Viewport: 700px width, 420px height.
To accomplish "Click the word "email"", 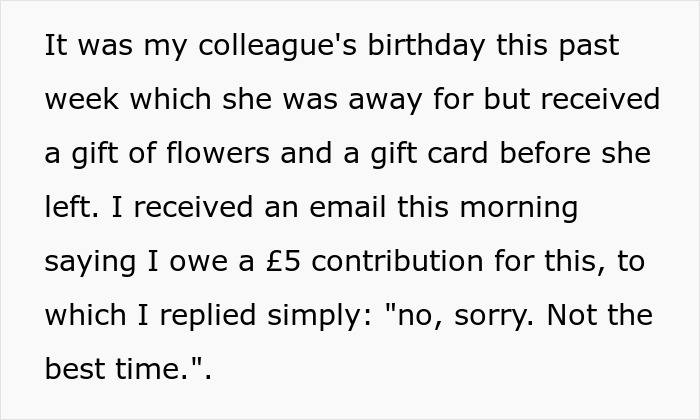I will (348, 207).
